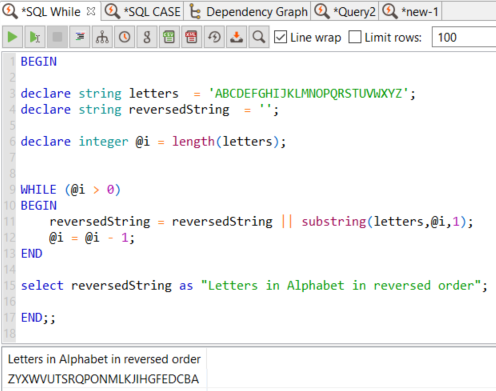496x391 pixels.
Task: Select the result cell ZYXWVUTSRQPONMLKJIHGFEDCBA
Action: (x=103, y=379)
